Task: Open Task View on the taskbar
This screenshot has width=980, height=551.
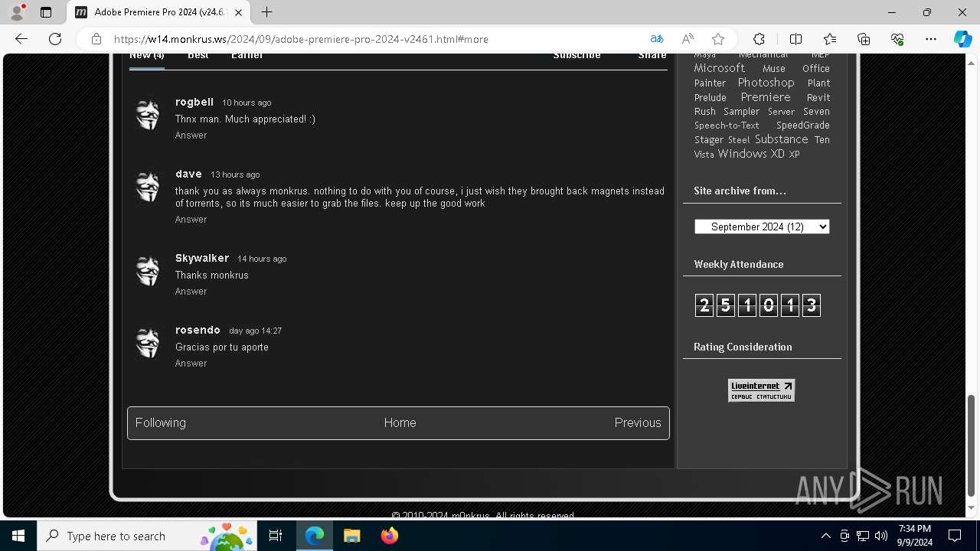Action: click(x=276, y=536)
